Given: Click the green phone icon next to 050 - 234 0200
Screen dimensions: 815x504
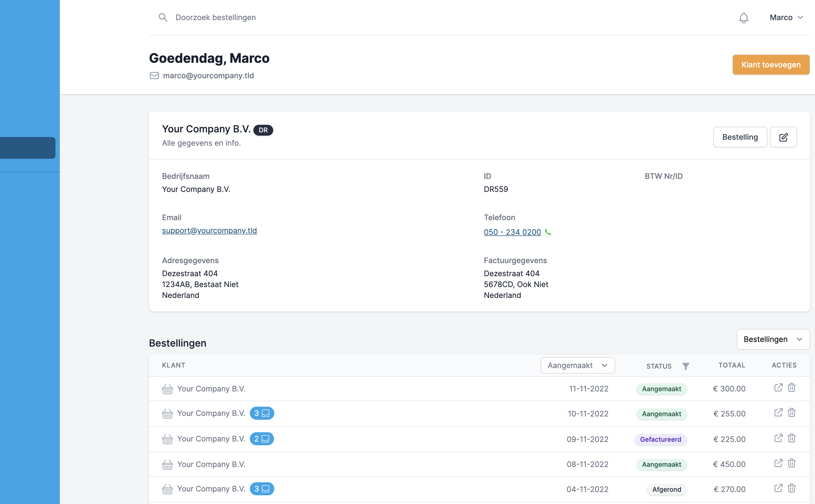Looking at the screenshot, I should coord(548,232).
